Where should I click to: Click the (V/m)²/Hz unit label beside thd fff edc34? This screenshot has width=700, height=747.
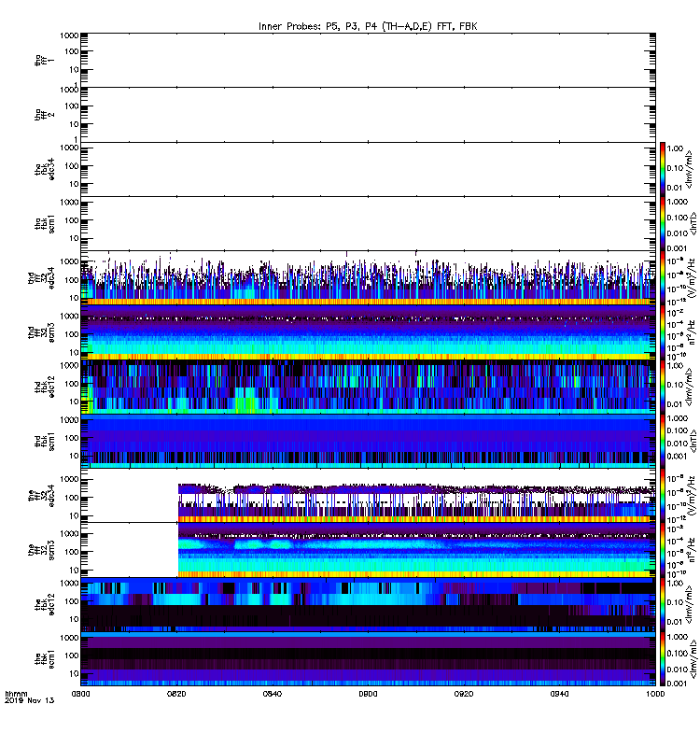point(692,278)
